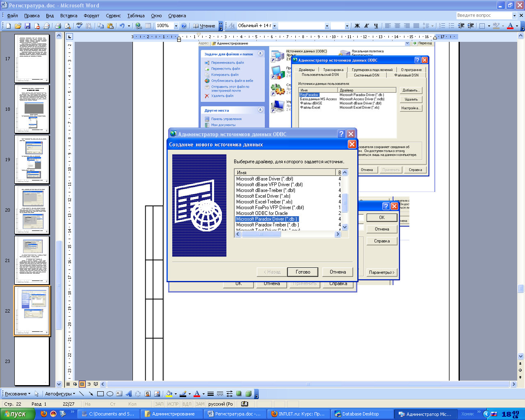The width and height of the screenshot is (525, 420).
Task: Open the Рисование drawing menu
Action: click(x=17, y=394)
